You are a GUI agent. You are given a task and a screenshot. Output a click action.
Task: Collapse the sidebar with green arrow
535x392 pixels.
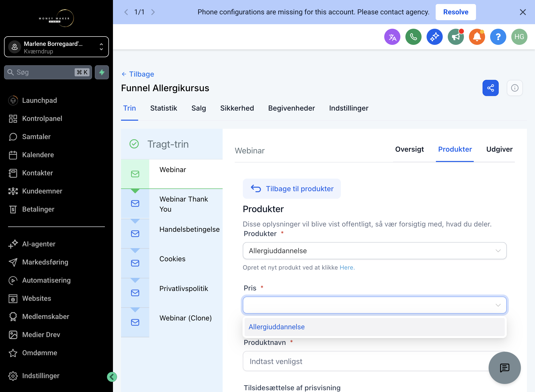(x=112, y=377)
